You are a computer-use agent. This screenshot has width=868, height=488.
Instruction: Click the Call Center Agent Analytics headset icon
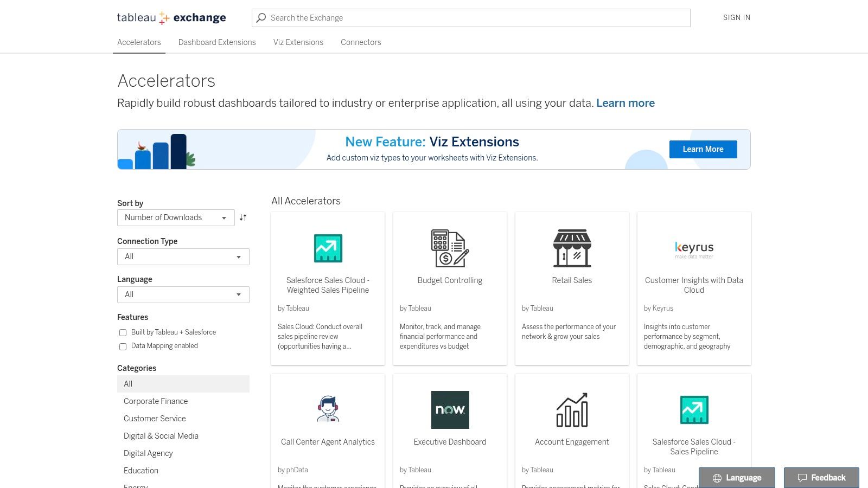pyautogui.click(x=328, y=409)
